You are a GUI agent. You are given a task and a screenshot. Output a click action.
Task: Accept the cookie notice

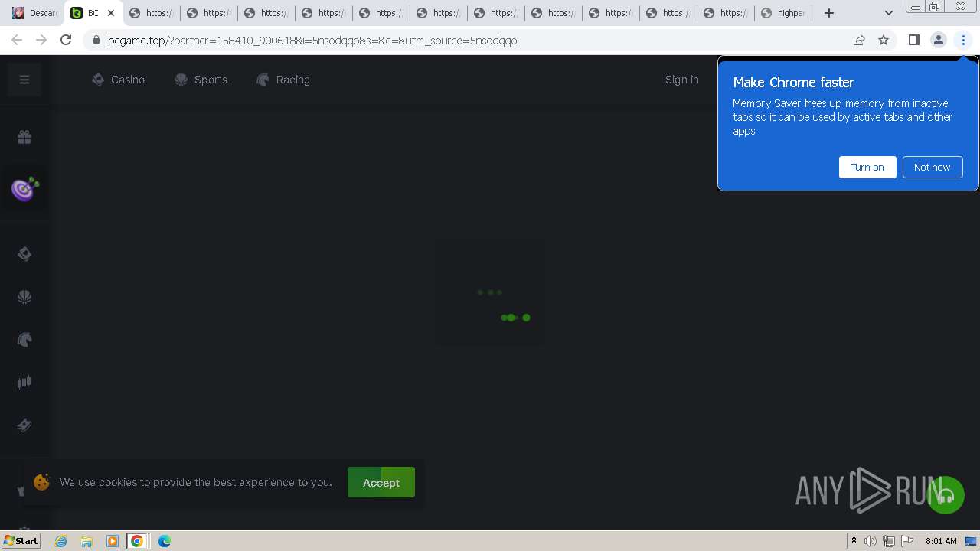(x=381, y=482)
